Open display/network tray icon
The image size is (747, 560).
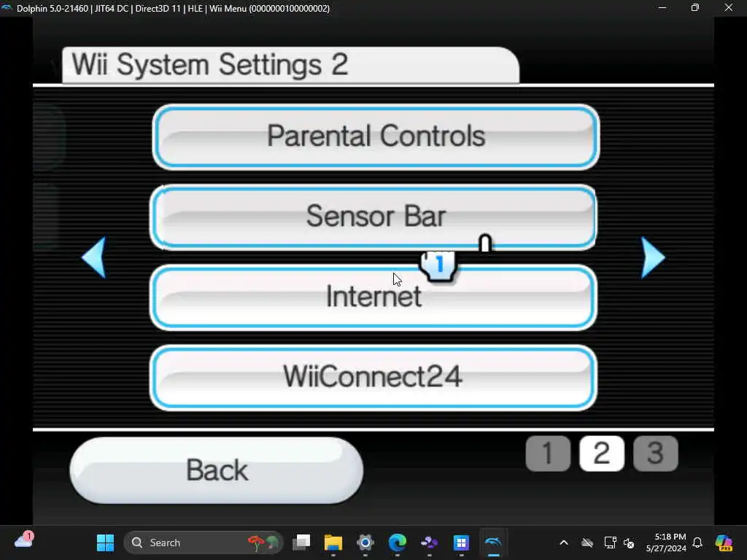(610, 542)
